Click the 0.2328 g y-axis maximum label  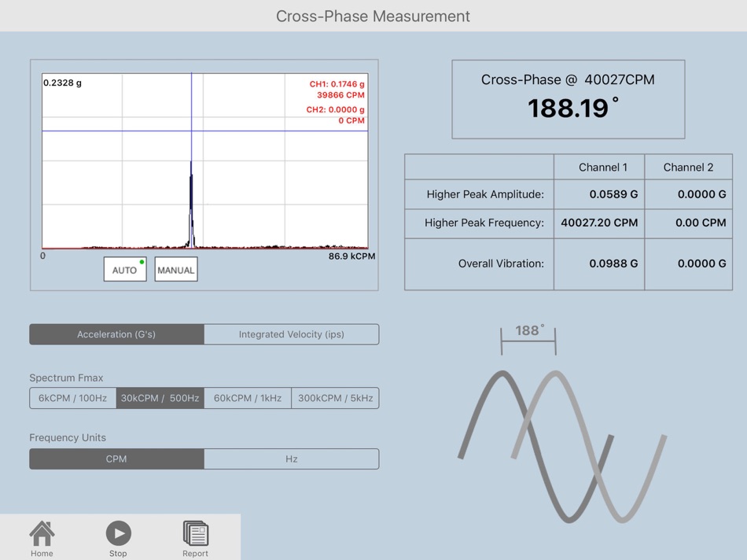click(x=62, y=83)
